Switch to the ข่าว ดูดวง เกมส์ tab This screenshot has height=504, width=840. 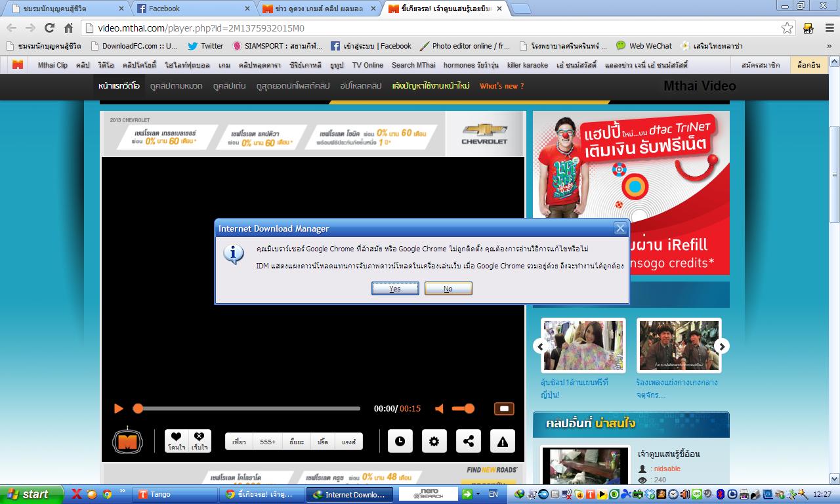[x=319, y=9]
